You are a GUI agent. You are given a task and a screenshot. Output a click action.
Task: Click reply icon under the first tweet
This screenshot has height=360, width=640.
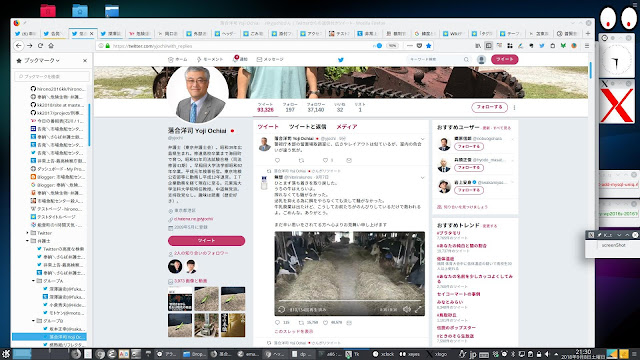[278, 160]
